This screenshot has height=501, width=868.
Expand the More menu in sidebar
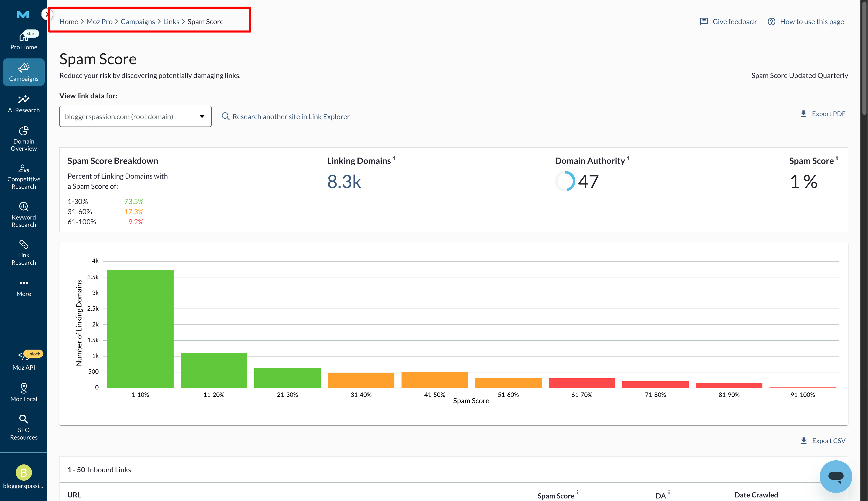(x=23, y=287)
